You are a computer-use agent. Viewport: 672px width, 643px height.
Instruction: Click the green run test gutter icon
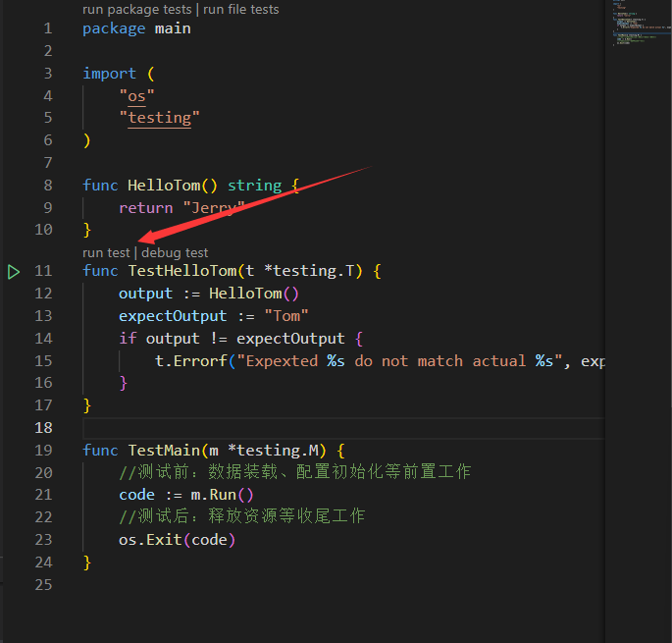coord(14,272)
